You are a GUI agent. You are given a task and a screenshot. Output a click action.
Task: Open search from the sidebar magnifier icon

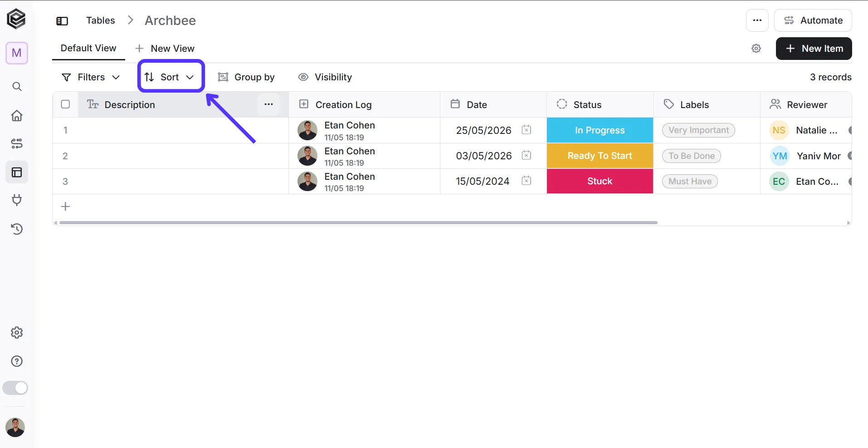(x=17, y=86)
